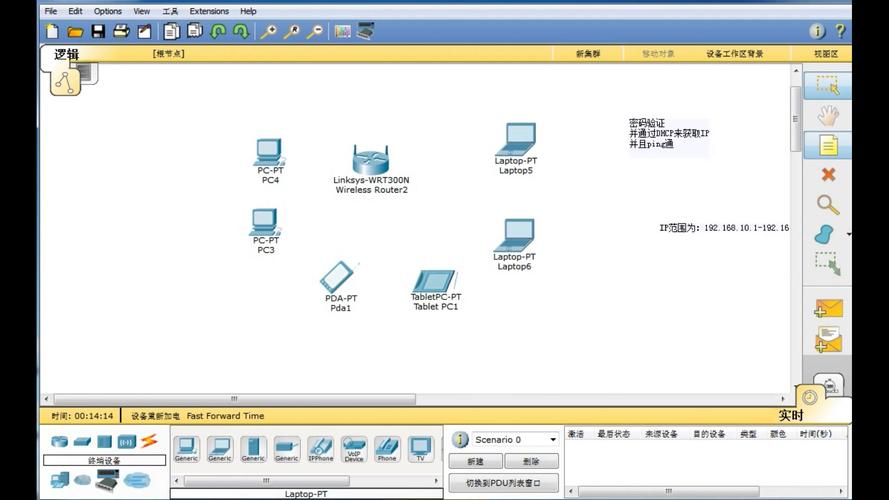Viewport: 889px width, 500px height.
Task: Click the Print toolbar icon
Action: (121, 31)
